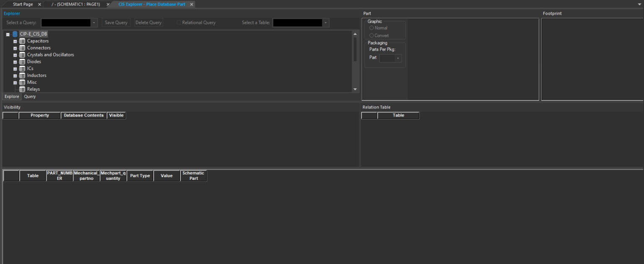Select the Capacitors table icon

[x=22, y=41]
